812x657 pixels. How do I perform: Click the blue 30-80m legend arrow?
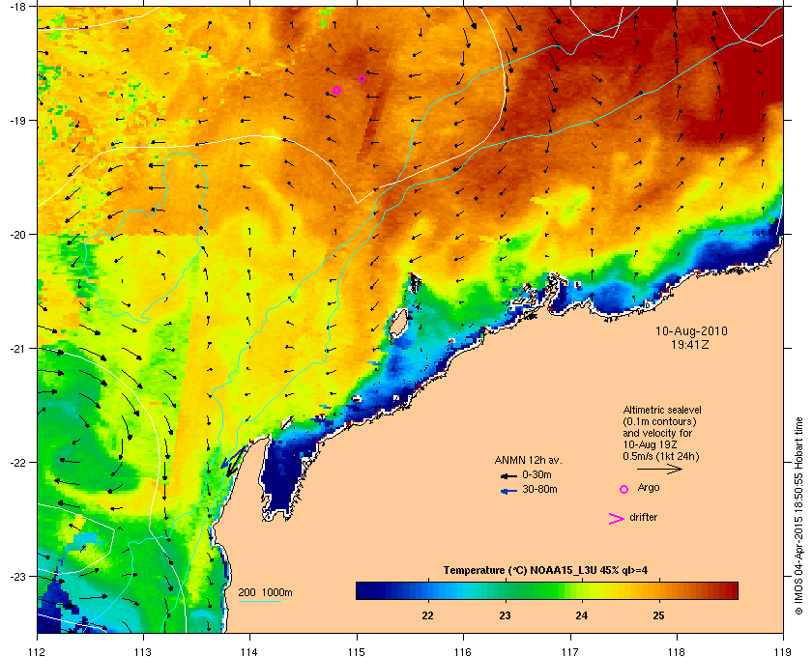508,491
